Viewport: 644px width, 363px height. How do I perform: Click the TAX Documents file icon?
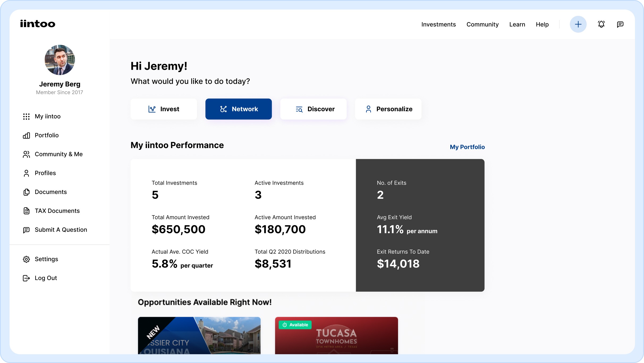pyautogui.click(x=26, y=211)
